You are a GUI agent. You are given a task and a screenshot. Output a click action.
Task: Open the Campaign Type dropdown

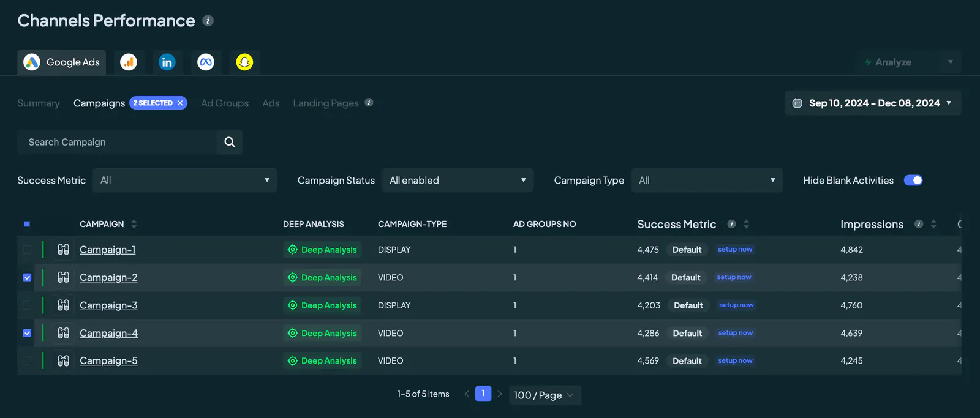click(x=707, y=180)
